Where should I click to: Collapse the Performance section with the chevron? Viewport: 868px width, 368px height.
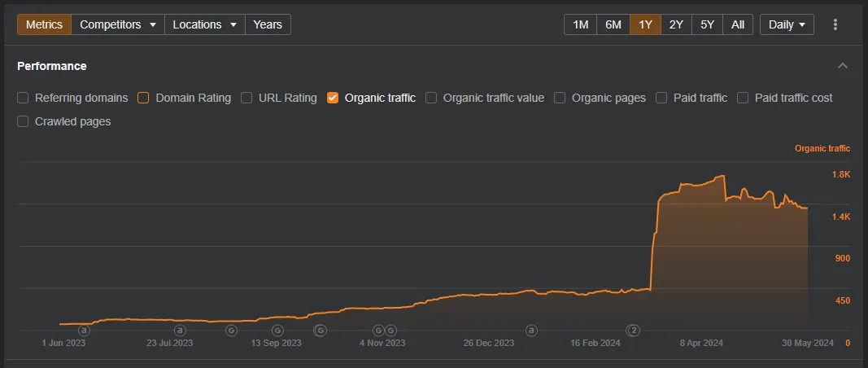click(843, 66)
